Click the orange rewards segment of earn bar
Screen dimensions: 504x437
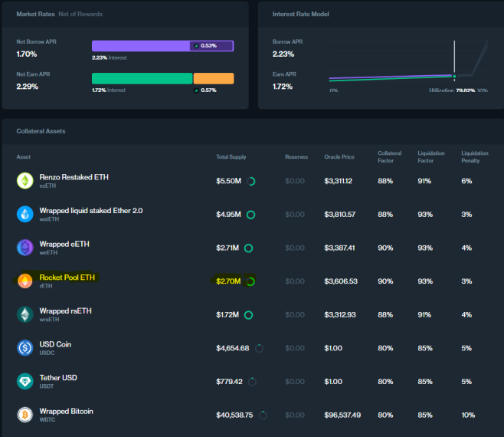click(214, 78)
